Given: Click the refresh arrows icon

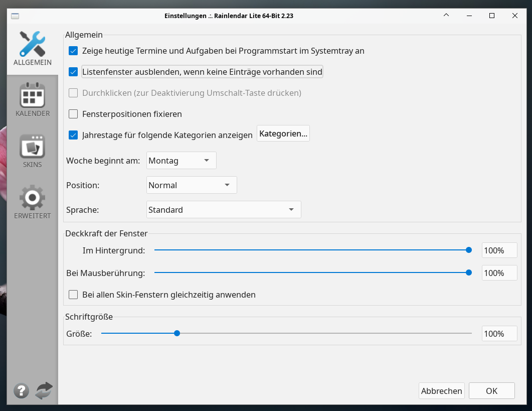Looking at the screenshot, I should pos(44,390).
